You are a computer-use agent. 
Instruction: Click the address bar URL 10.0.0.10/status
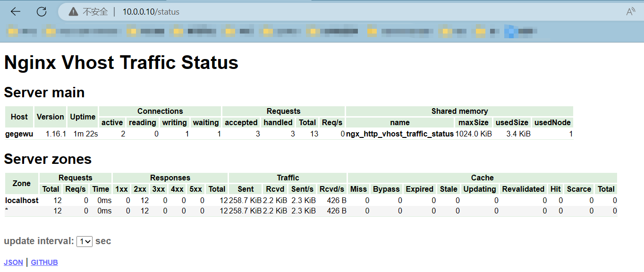click(151, 12)
